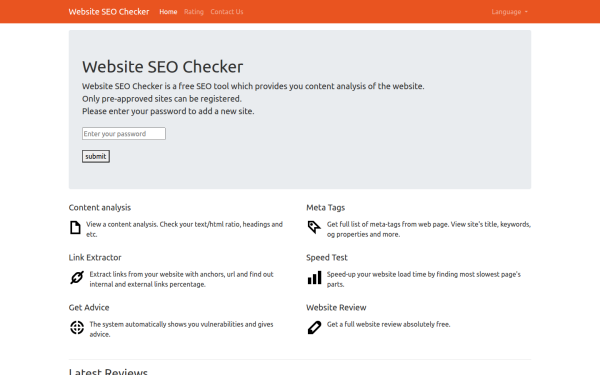
Task: Click the Latest Reviews heading
Action: (x=108, y=372)
